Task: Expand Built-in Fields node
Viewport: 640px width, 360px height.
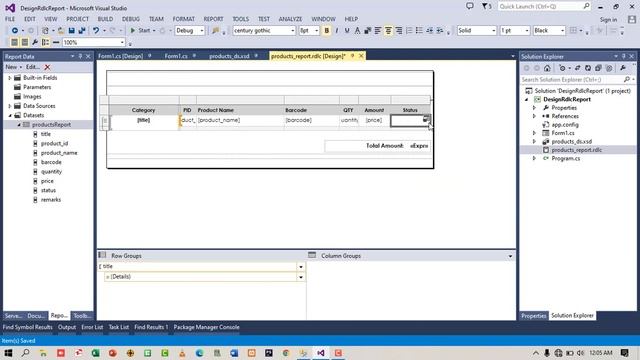Action: [x=10, y=78]
